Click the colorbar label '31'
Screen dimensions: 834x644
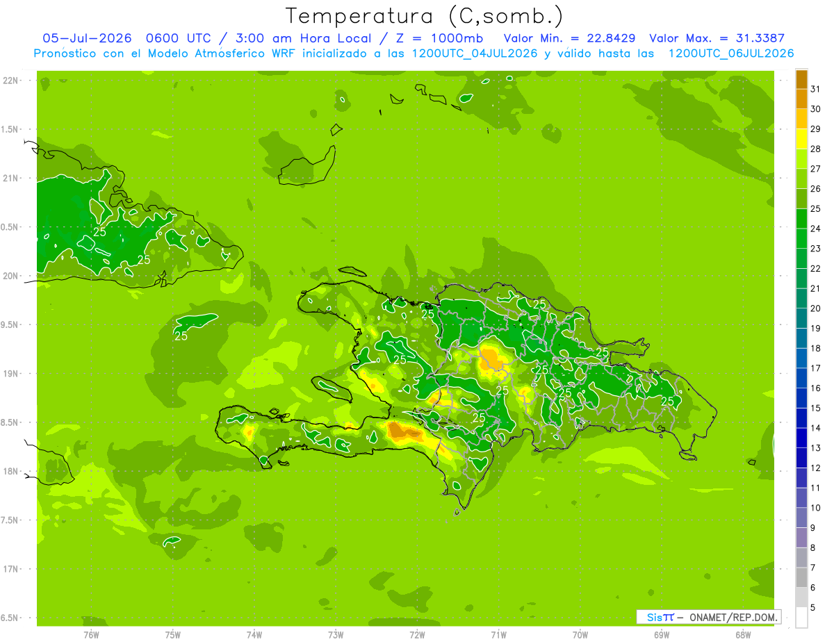pos(815,89)
